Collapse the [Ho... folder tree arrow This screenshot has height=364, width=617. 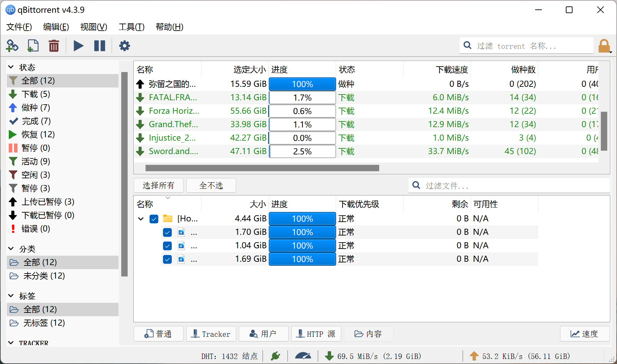[141, 219]
